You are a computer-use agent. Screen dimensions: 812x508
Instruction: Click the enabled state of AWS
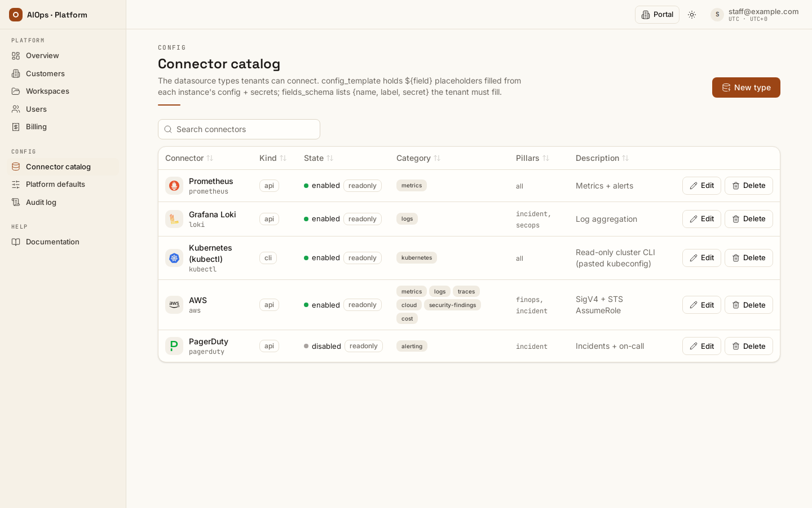[322, 305]
